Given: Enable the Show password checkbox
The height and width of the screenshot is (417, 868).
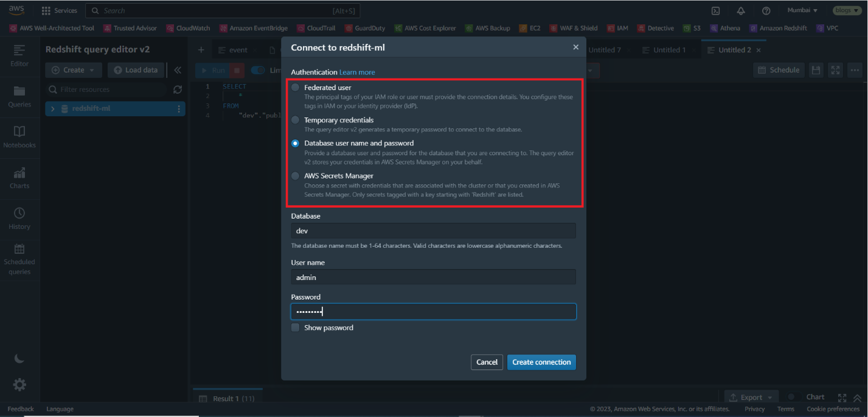Looking at the screenshot, I should (295, 328).
